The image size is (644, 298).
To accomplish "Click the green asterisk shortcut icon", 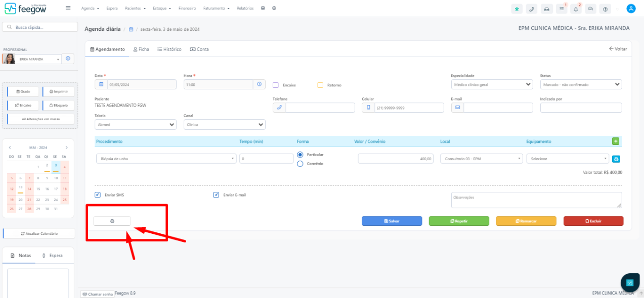I will click(517, 9).
